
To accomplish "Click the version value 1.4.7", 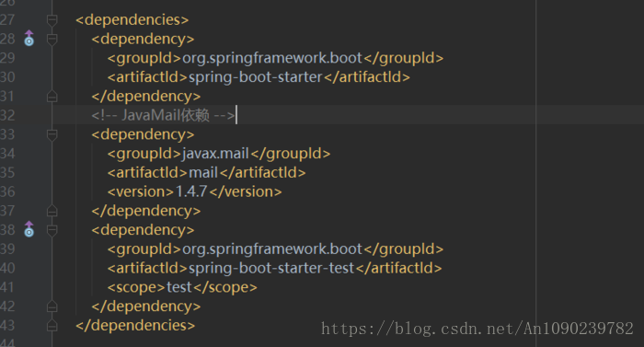I will 191,191.
